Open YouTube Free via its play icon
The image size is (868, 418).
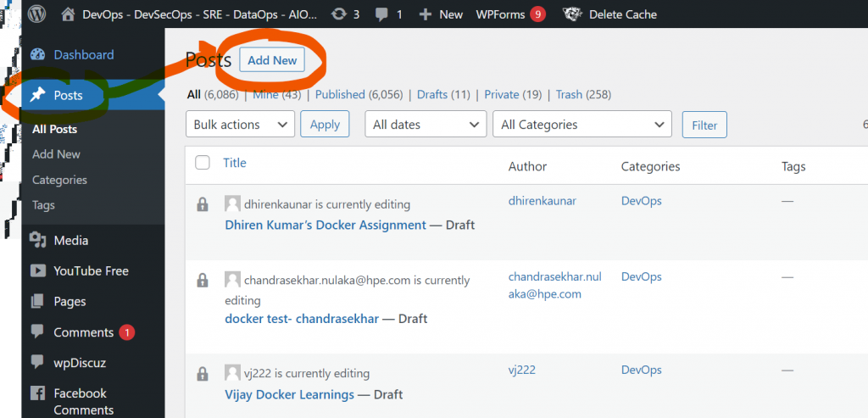[37, 271]
